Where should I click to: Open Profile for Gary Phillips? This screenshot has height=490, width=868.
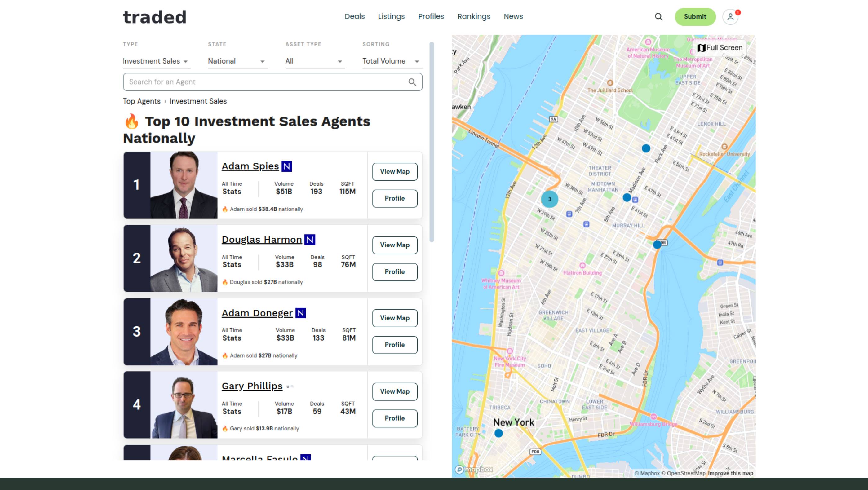395,419
